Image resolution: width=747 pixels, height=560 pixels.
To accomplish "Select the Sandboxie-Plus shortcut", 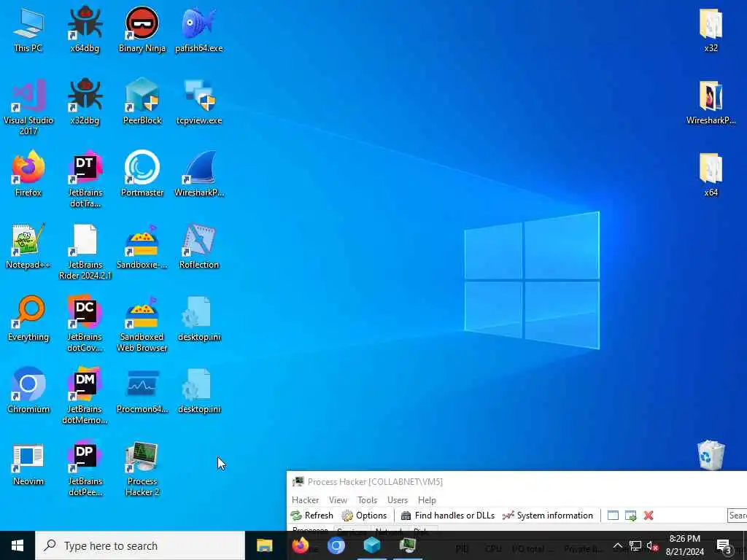I will [x=142, y=246].
